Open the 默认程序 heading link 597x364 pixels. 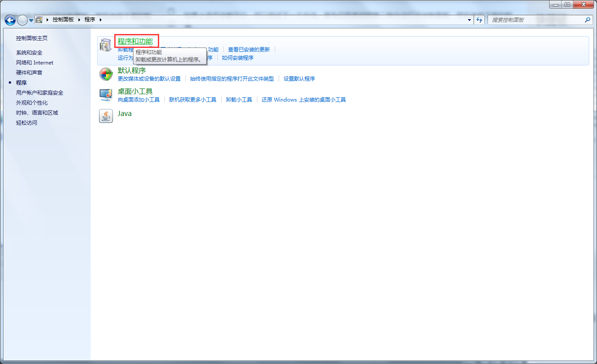click(x=132, y=71)
